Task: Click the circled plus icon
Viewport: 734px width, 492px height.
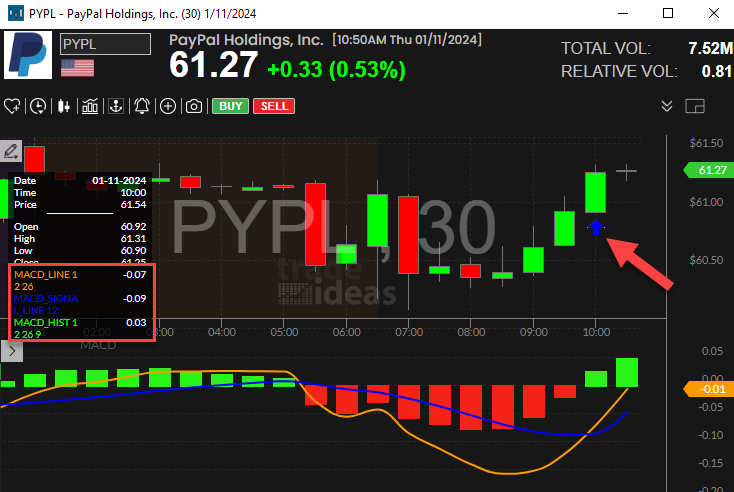Action: (x=168, y=106)
